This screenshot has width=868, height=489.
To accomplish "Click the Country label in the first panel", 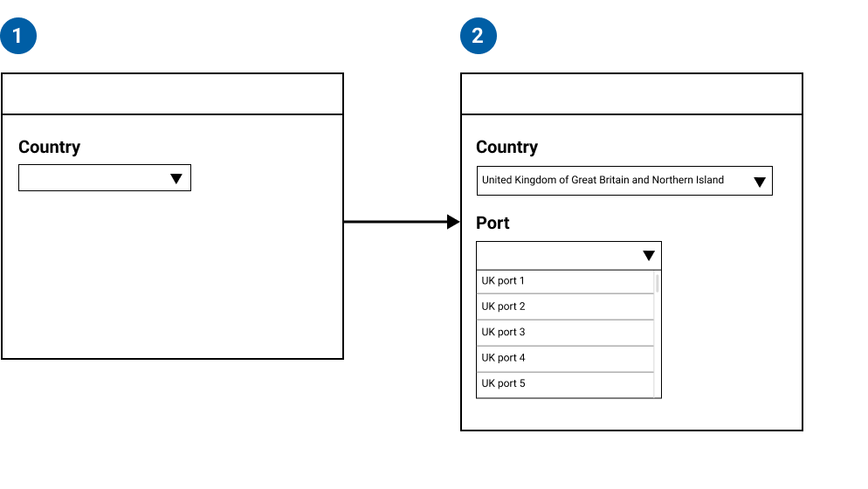I will click(x=49, y=147).
